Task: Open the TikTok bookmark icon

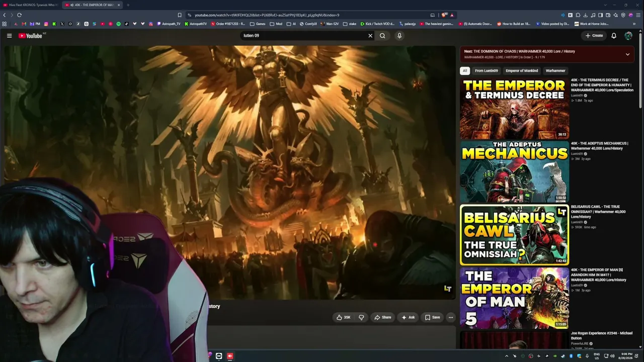Action: [x=126, y=24]
